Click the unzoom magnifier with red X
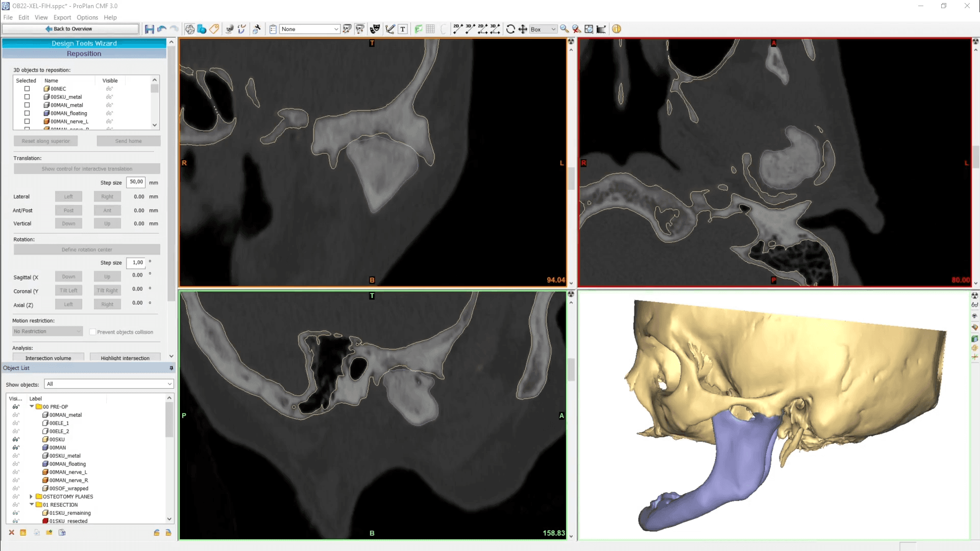The height and width of the screenshot is (551, 980). click(x=577, y=29)
